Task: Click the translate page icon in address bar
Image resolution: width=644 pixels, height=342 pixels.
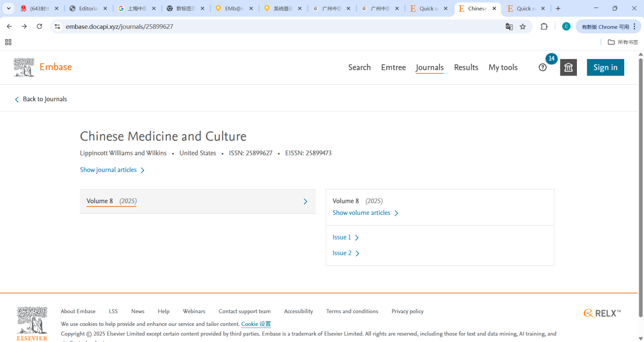Action: 509,26
